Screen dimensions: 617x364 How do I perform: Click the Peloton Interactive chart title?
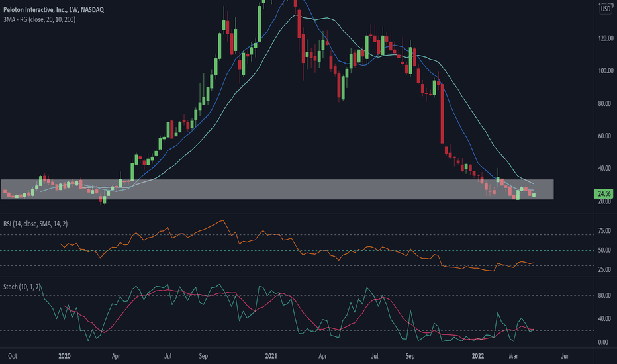54,9
